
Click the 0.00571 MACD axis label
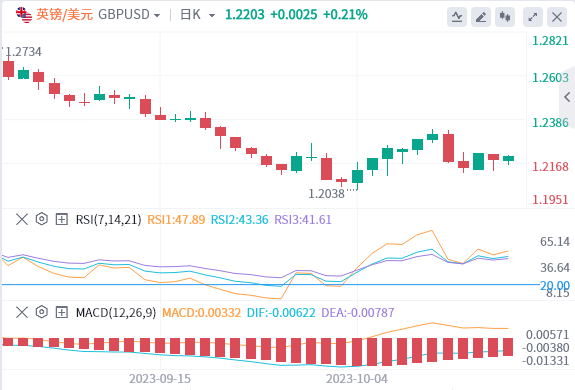[x=547, y=335]
